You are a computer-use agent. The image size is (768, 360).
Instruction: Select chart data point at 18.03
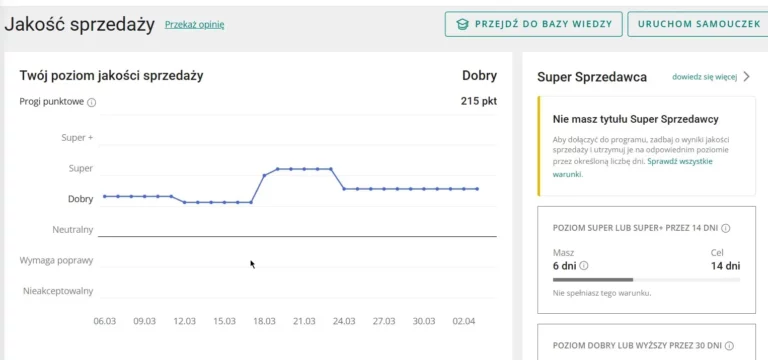click(264, 175)
